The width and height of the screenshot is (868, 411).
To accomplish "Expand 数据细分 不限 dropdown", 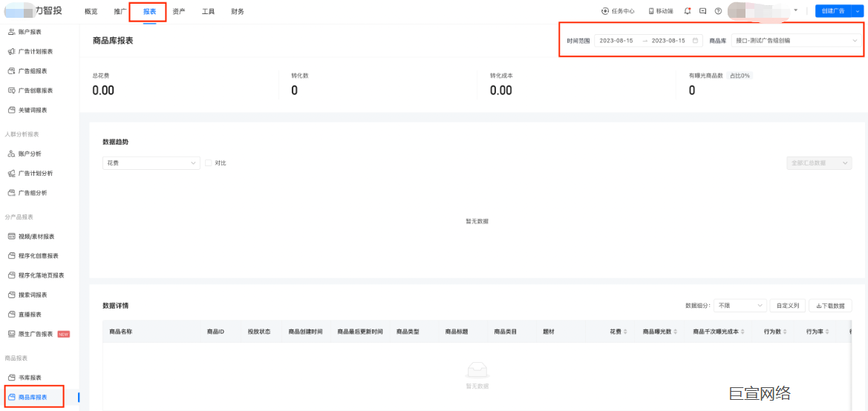I will click(740, 306).
